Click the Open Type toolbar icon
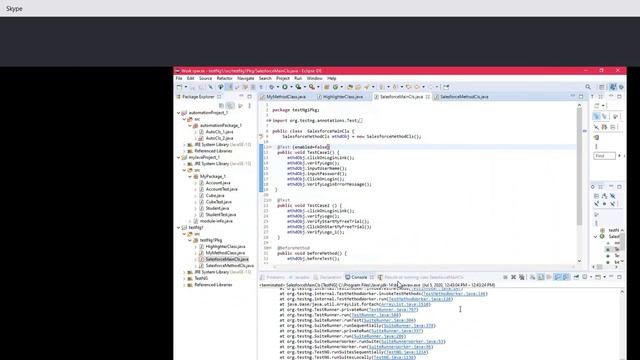Viewport: 640px width, 360px height. pos(350,87)
